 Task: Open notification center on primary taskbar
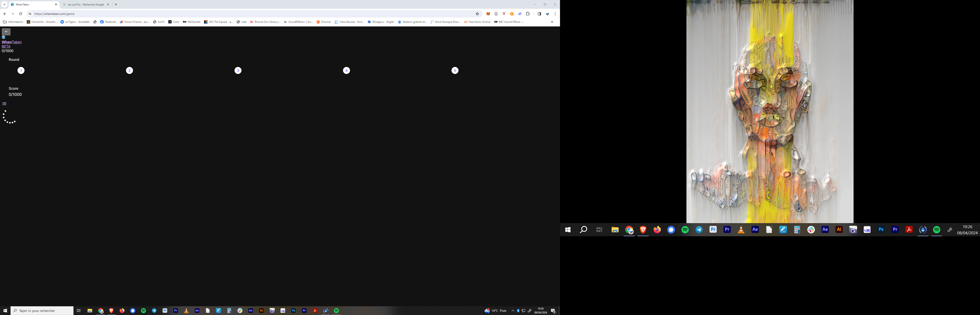pyautogui.click(x=553, y=311)
